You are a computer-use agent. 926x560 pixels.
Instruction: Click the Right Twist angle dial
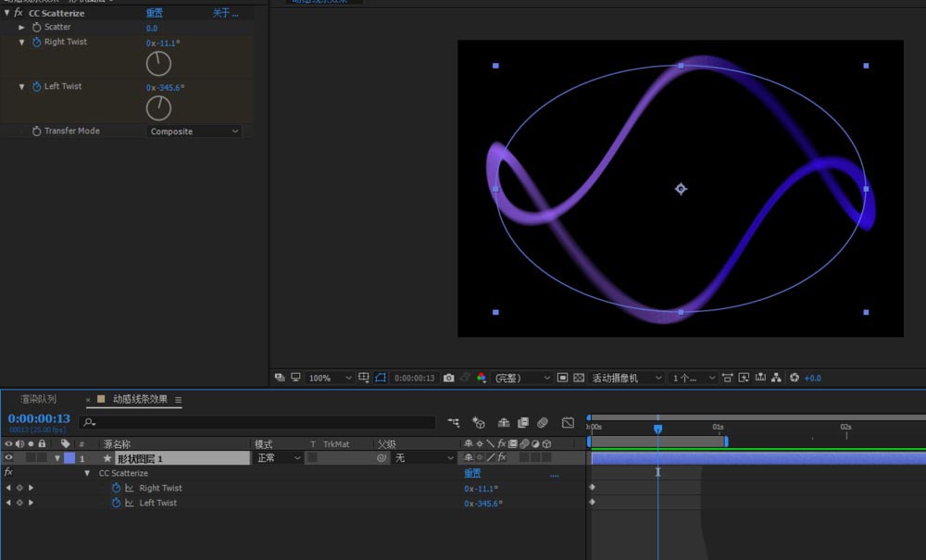(x=158, y=64)
